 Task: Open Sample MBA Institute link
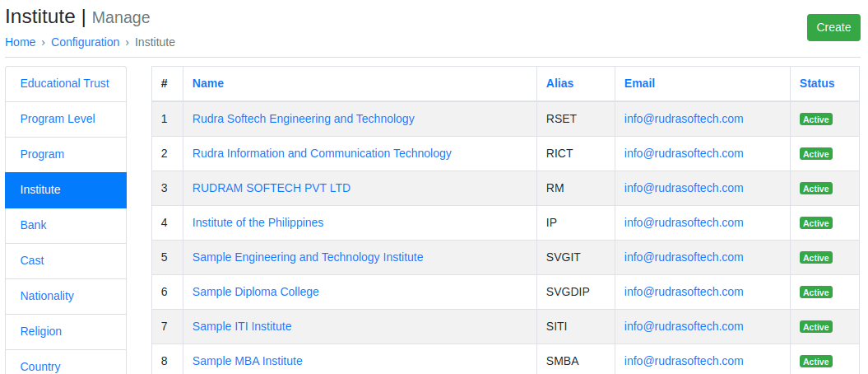coord(247,361)
